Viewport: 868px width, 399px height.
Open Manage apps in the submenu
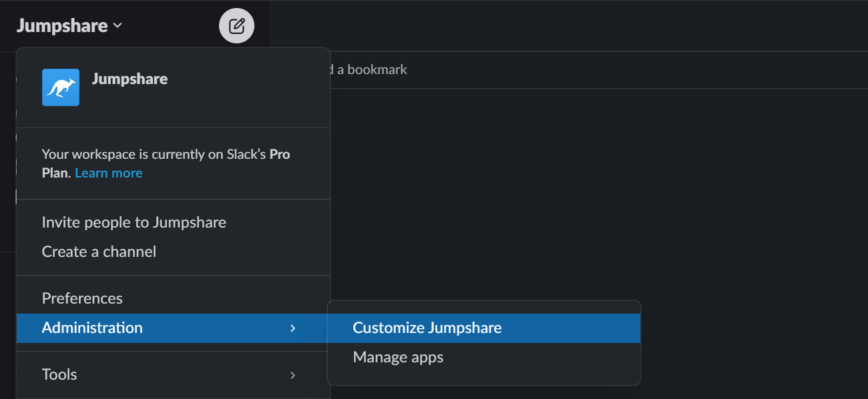(x=398, y=357)
